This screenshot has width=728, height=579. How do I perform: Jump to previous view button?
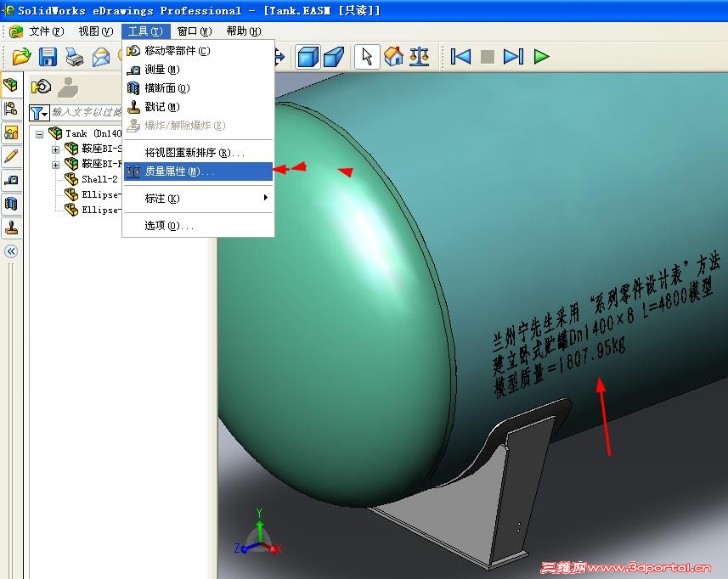(x=460, y=57)
